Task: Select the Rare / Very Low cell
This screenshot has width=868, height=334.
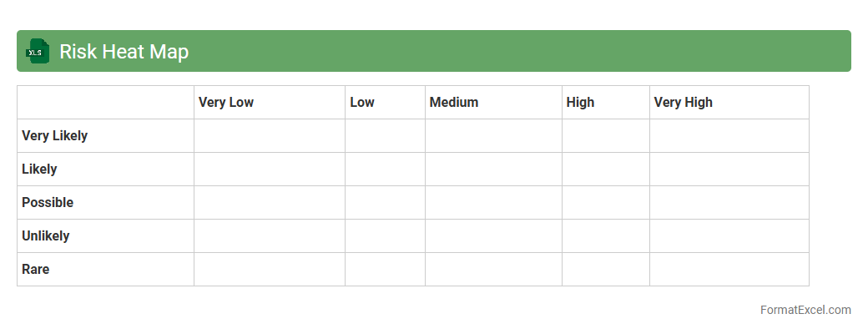Action: click(269, 270)
